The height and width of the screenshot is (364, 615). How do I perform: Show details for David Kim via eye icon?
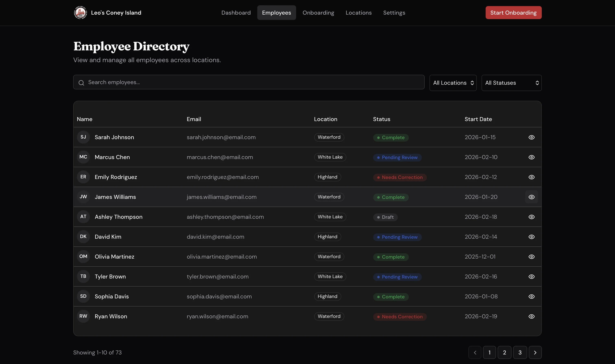coord(532,236)
